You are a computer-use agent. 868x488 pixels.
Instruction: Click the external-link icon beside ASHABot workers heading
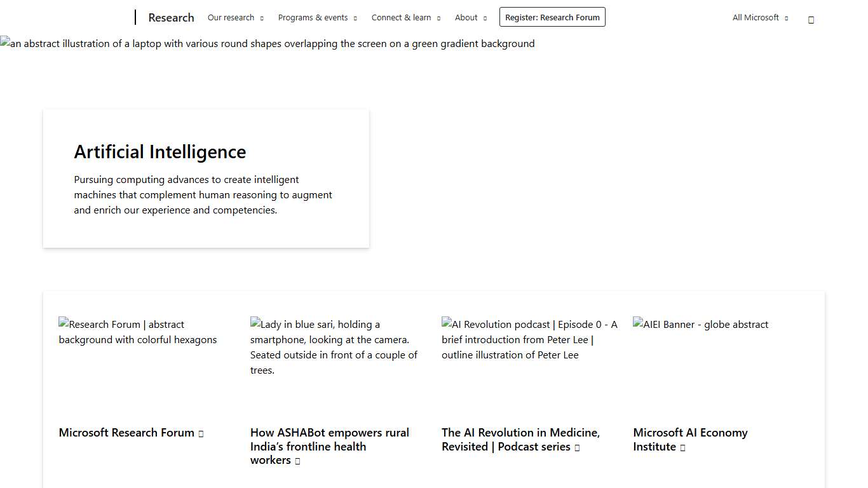297,460
